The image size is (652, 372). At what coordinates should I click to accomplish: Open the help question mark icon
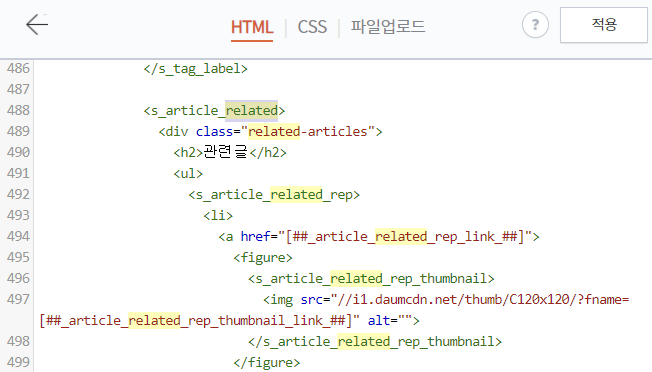click(x=535, y=25)
